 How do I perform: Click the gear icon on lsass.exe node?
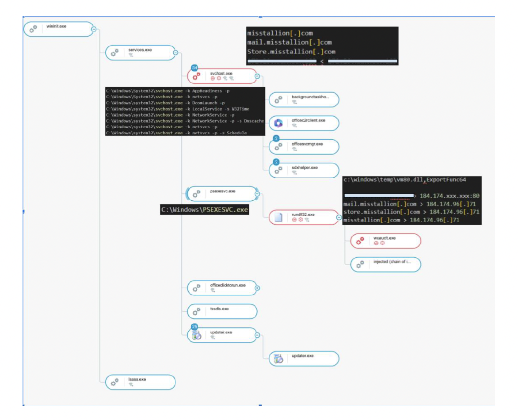click(115, 382)
